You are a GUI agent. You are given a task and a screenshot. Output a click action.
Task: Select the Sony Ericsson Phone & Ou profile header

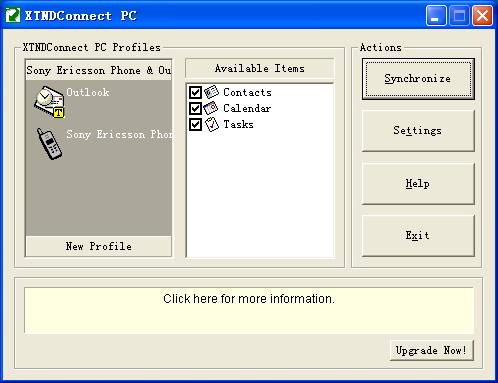click(x=99, y=70)
